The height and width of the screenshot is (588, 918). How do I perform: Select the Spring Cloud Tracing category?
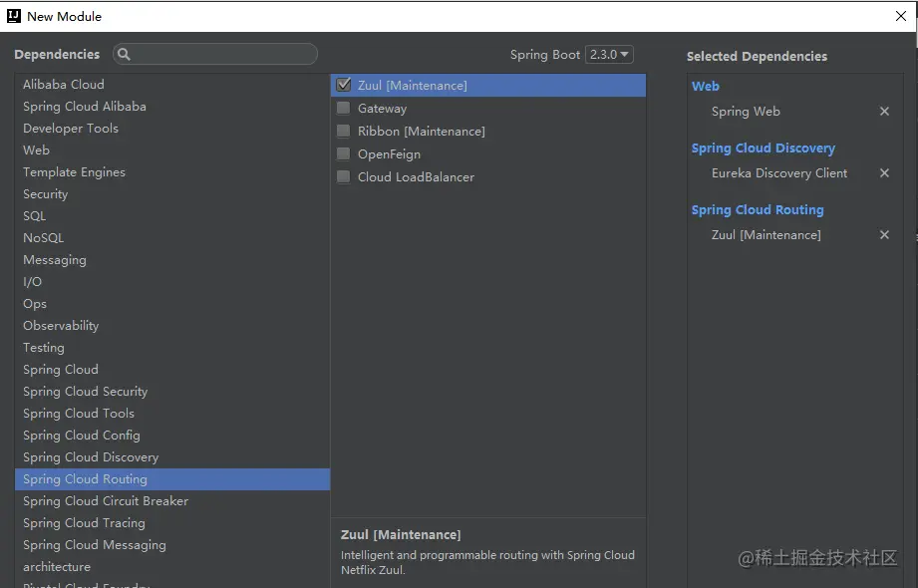[x=172, y=523]
